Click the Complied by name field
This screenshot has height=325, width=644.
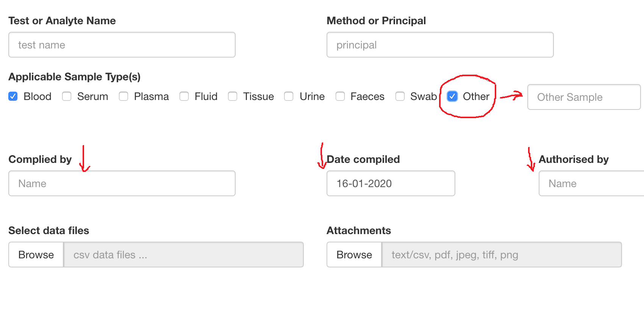[x=121, y=183]
